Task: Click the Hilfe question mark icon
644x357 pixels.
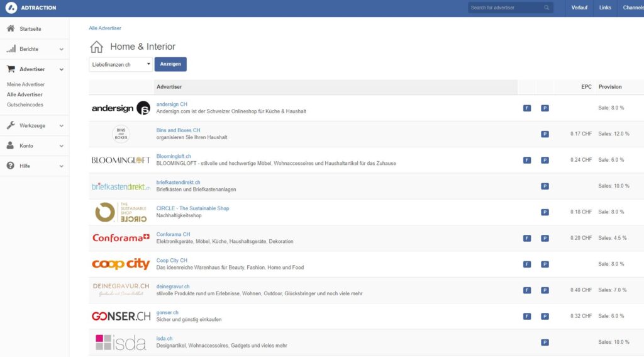Action: [x=11, y=166]
